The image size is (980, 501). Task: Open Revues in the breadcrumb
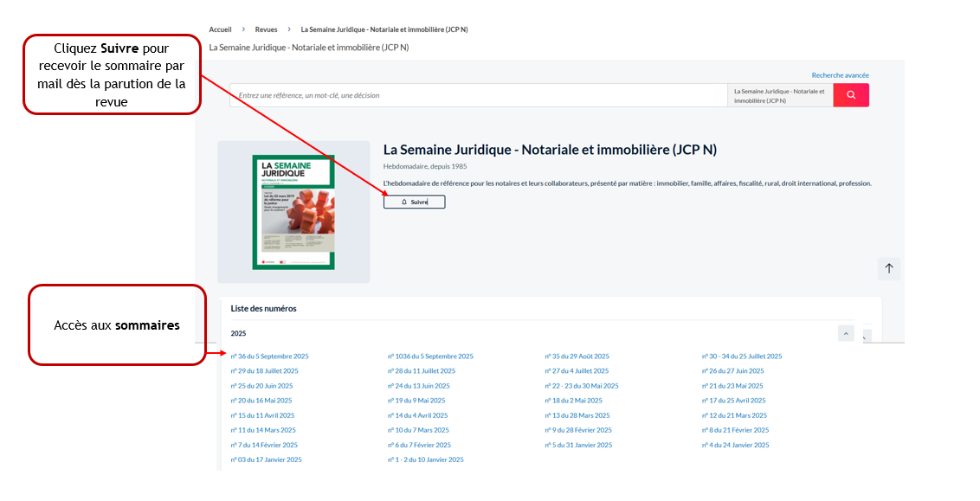tap(267, 29)
